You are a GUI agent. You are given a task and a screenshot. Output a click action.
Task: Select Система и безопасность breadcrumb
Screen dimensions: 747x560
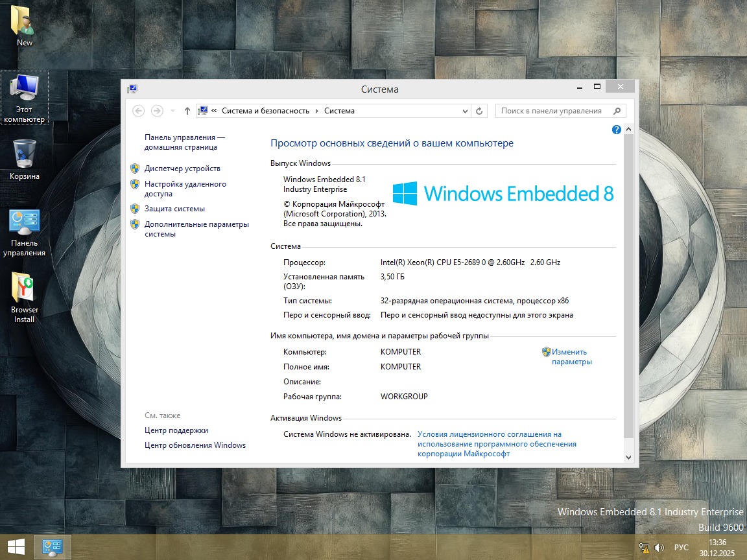[x=265, y=111]
